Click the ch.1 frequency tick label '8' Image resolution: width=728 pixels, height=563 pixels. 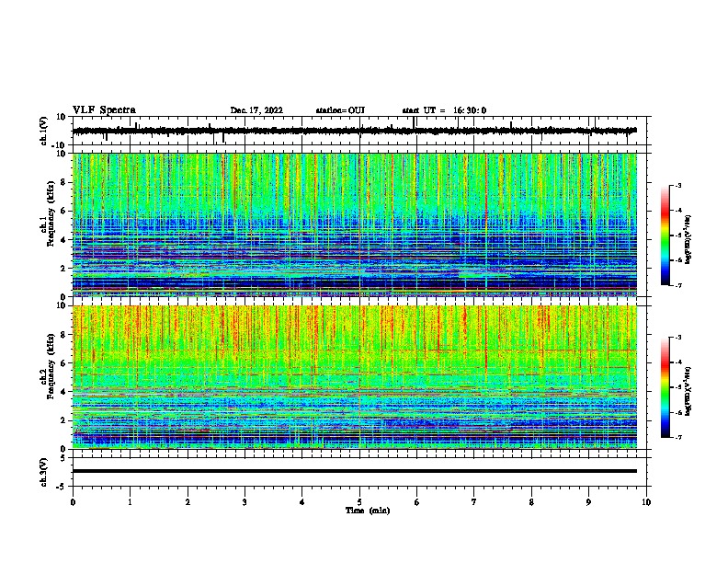(63, 182)
